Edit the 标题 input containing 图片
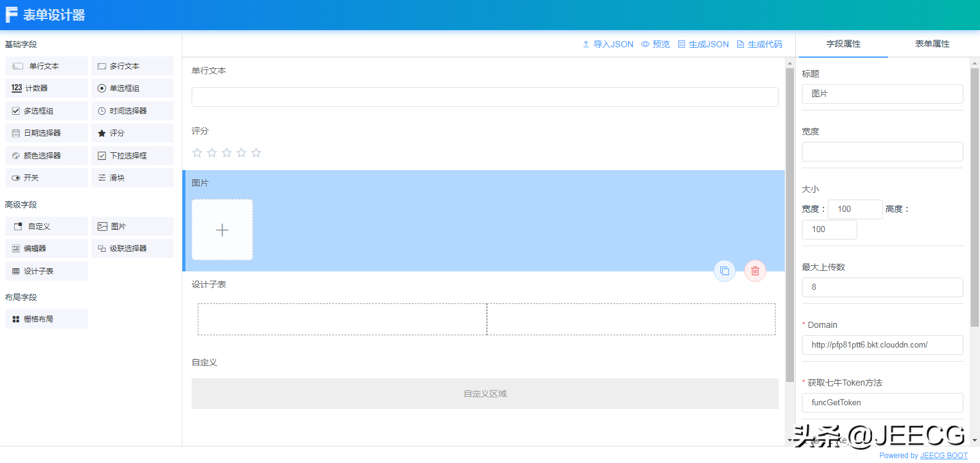This screenshot has width=980, height=463. point(882,94)
